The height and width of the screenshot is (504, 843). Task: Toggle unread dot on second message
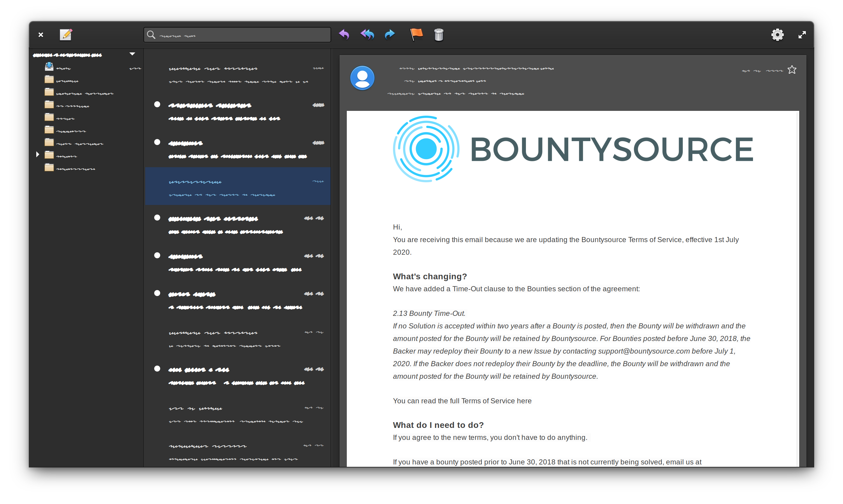(157, 105)
